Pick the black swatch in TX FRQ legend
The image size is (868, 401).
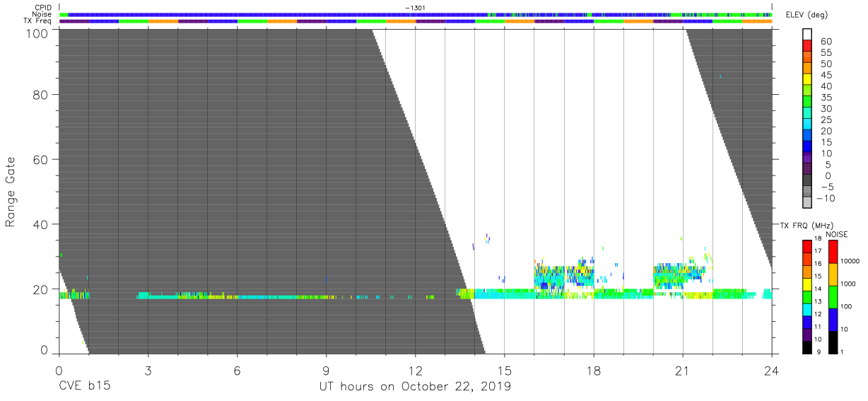pos(807,347)
